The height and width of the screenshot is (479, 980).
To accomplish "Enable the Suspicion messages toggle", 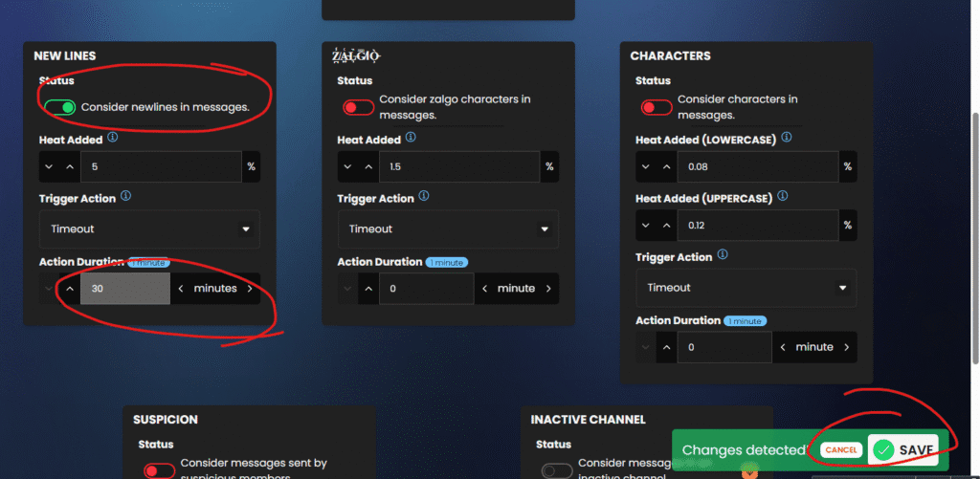I will point(159,470).
